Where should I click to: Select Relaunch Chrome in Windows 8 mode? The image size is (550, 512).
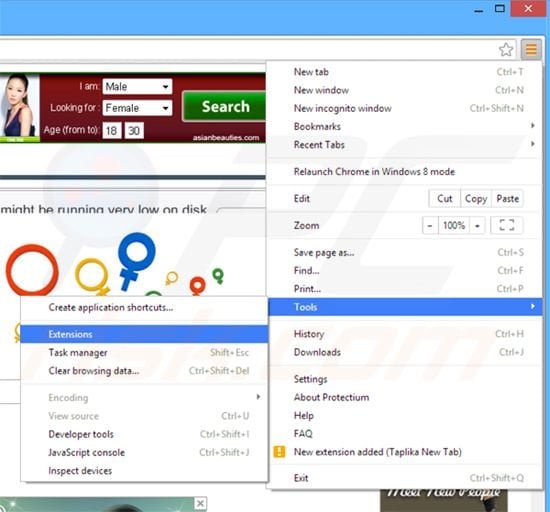point(404,171)
